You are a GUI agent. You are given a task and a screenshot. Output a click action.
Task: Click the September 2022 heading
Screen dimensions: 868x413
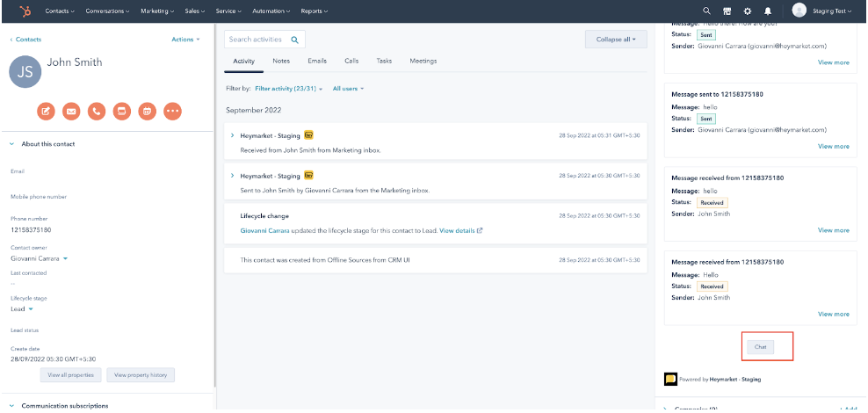pyautogui.click(x=254, y=110)
